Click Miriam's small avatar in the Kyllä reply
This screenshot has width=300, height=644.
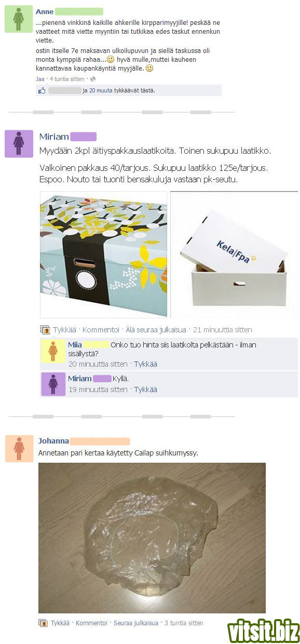click(x=53, y=384)
